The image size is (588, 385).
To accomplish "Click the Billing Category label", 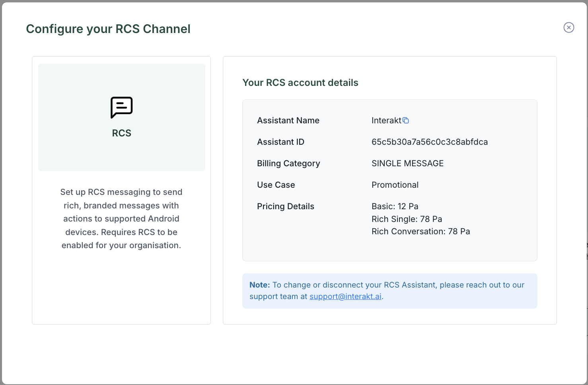I will (288, 163).
